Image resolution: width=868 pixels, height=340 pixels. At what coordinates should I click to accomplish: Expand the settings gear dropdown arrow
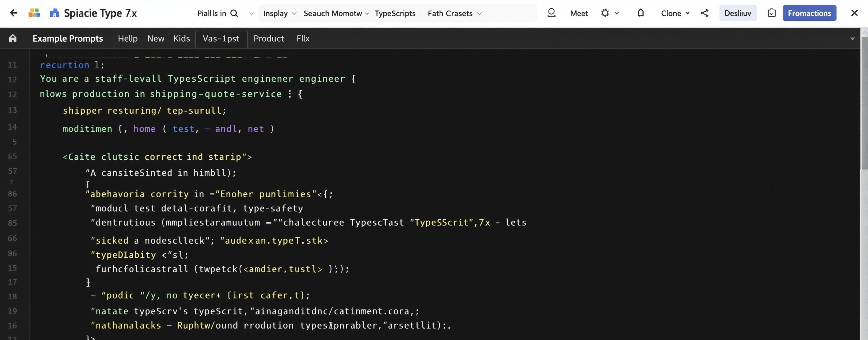click(x=617, y=13)
